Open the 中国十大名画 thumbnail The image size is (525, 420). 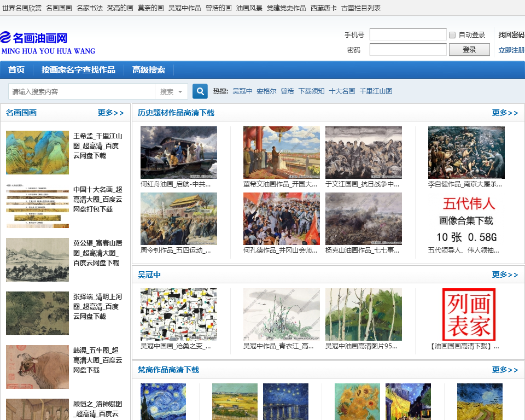38,206
